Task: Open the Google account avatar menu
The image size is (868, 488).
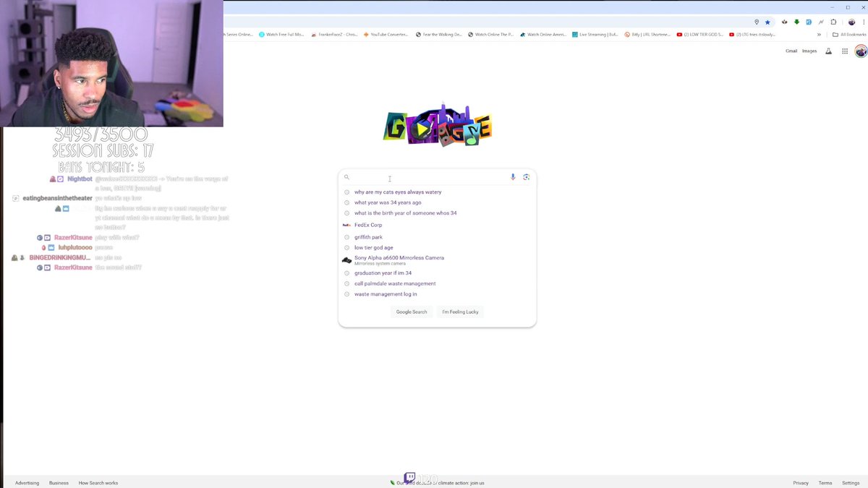Action: coord(861,51)
